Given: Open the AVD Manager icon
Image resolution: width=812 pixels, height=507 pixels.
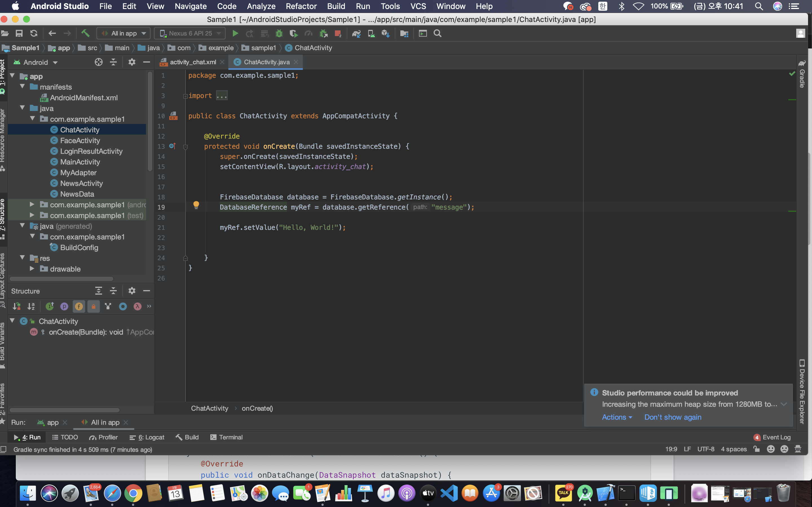Looking at the screenshot, I should (371, 33).
